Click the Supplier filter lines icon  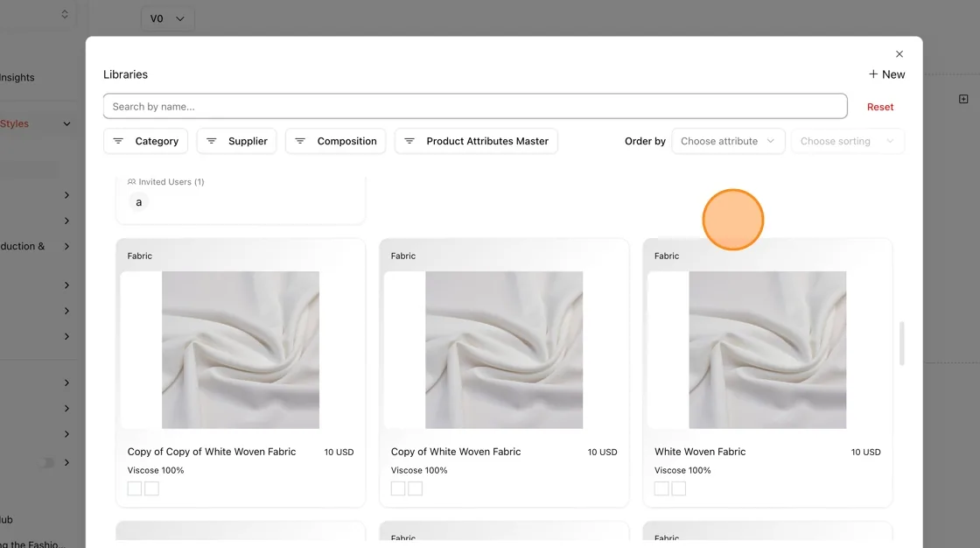click(211, 142)
